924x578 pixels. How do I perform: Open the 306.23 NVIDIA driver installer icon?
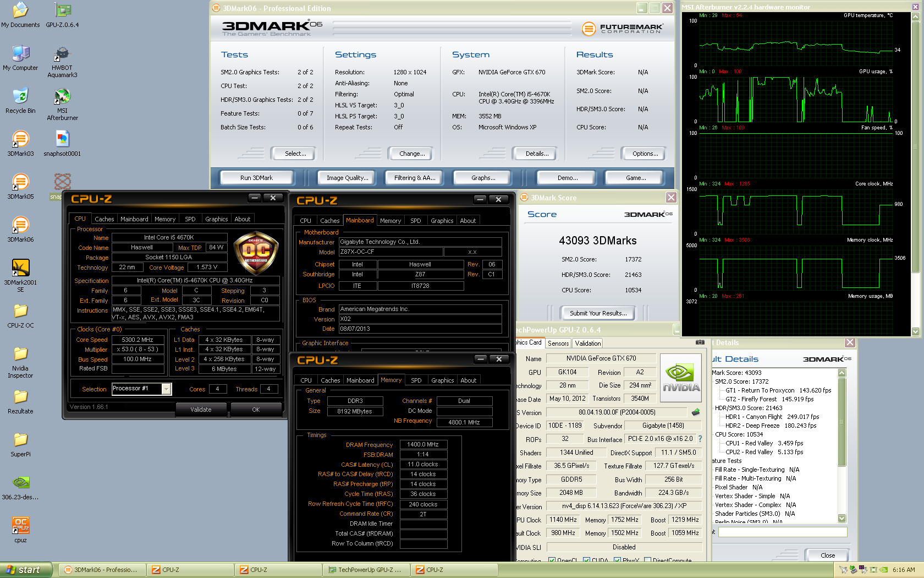point(20,487)
